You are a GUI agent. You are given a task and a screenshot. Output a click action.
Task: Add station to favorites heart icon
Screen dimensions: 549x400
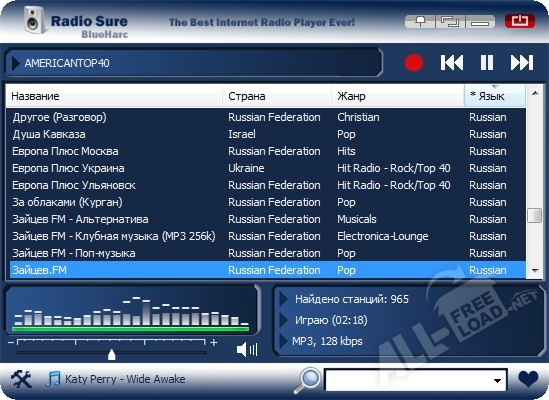[x=528, y=379]
